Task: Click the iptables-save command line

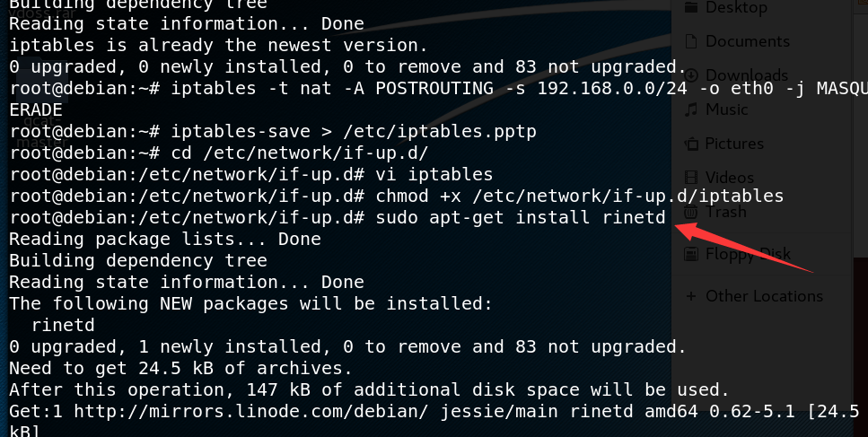Action: click(353, 132)
